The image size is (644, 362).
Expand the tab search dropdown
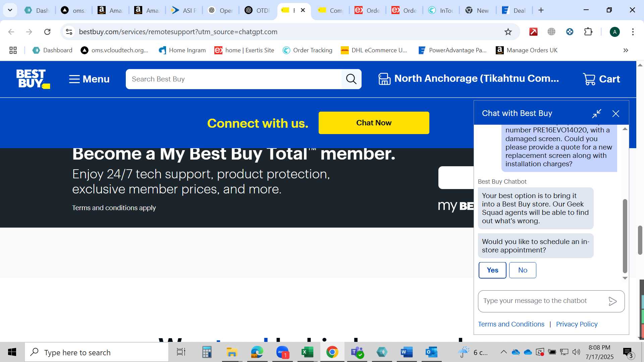(10, 10)
